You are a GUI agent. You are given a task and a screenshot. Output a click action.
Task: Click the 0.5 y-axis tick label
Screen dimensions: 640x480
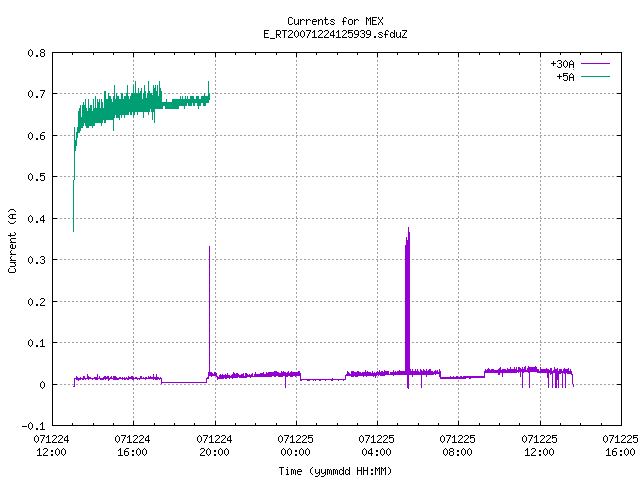click(x=36, y=177)
